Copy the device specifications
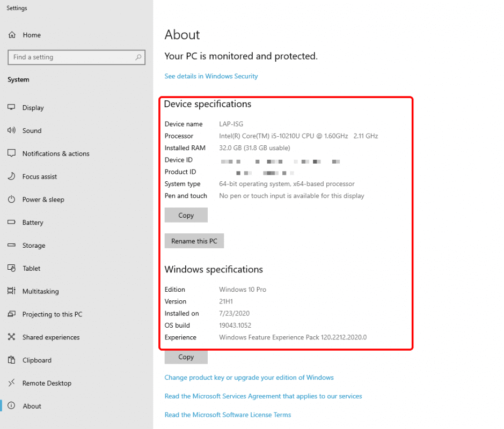Image resolution: width=504 pixels, height=429 pixels. pyautogui.click(x=186, y=215)
